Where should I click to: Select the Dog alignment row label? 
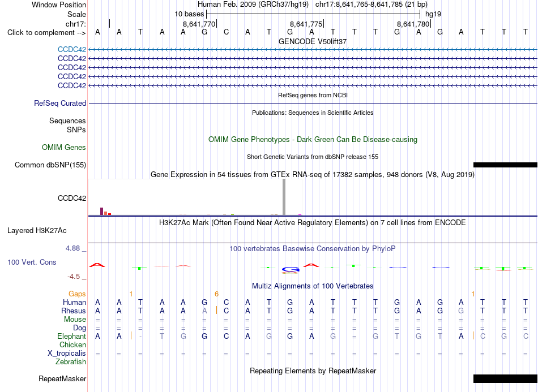point(79,328)
